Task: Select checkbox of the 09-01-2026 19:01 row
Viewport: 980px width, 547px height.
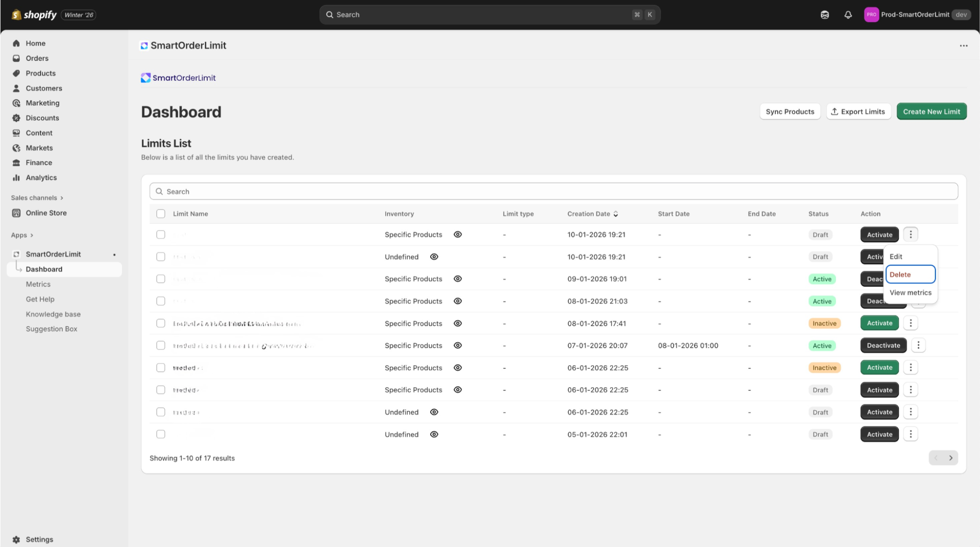Action: tap(161, 279)
